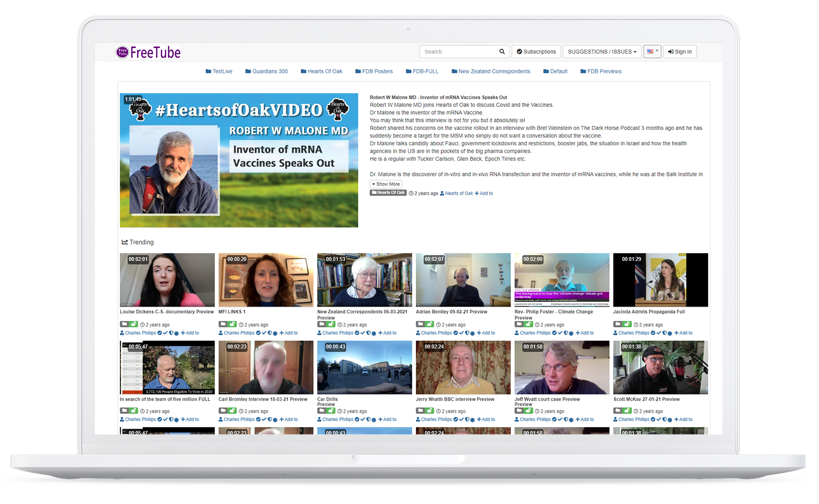Open the language flag dropdown
This screenshot has width=819, height=504.
point(652,52)
